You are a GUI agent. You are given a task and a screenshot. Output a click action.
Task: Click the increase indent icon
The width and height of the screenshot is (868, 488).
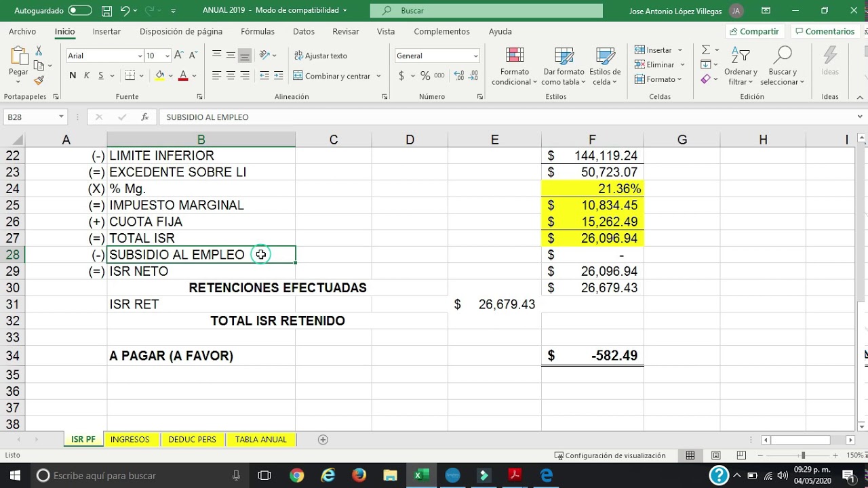278,76
